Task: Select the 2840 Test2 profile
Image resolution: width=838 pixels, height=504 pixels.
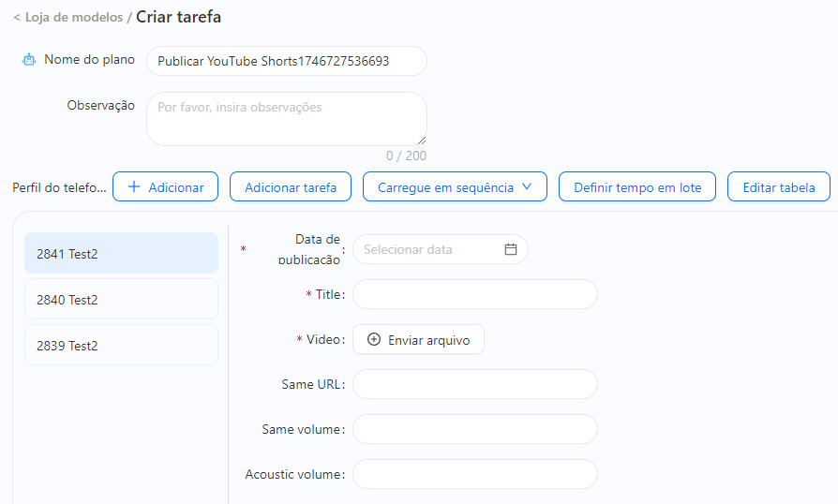Action: pos(121,299)
